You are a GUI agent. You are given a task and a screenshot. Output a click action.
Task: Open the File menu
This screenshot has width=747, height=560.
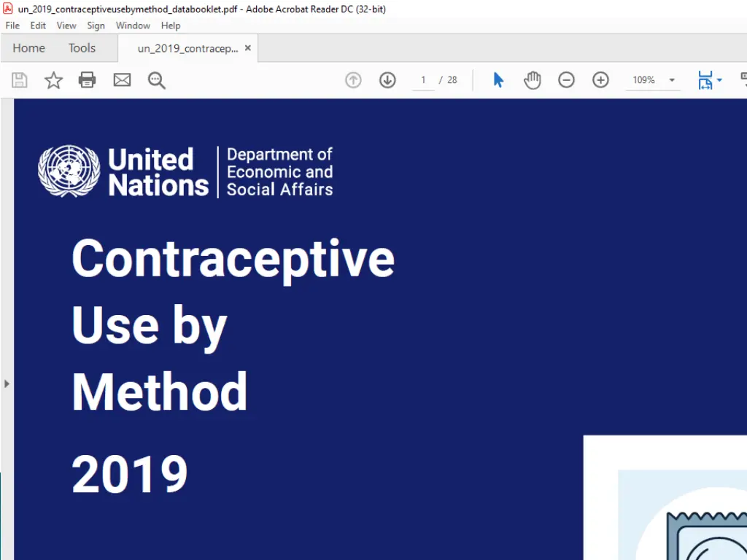(x=12, y=26)
